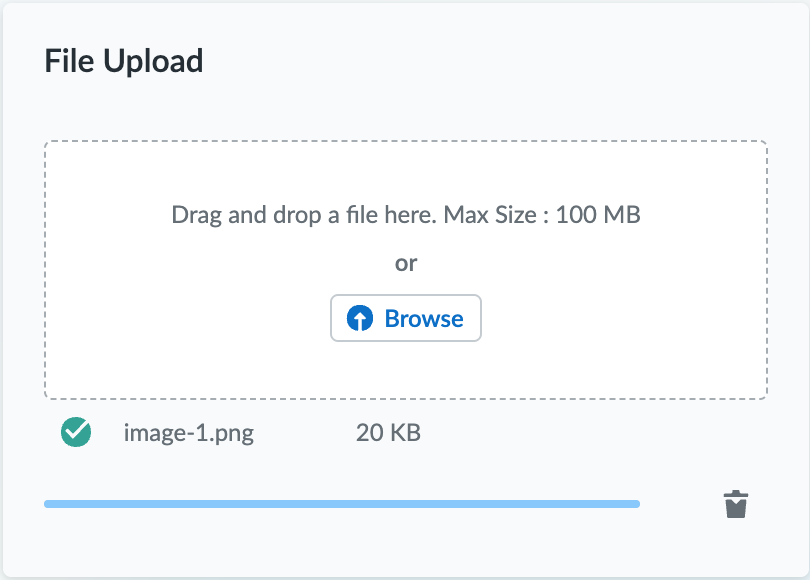810x580 pixels.
Task: Select the image-1.png file name
Action: [x=188, y=433]
